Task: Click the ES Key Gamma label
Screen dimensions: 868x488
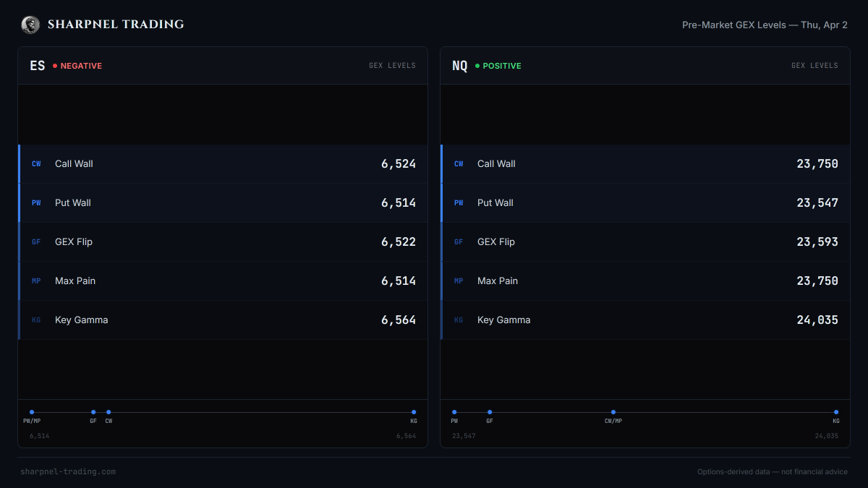Action: pyautogui.click(x=82, y=320)
